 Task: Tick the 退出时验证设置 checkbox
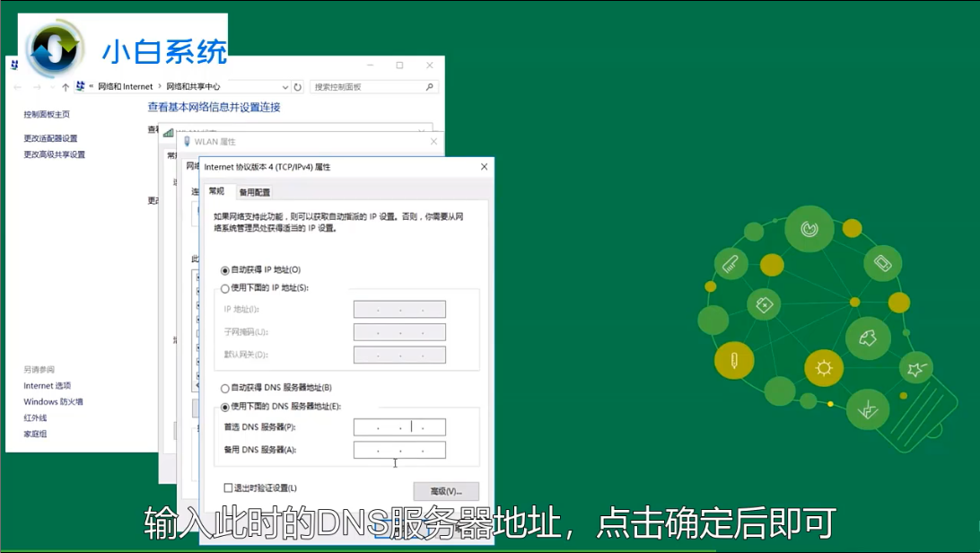tap(228, 488)
